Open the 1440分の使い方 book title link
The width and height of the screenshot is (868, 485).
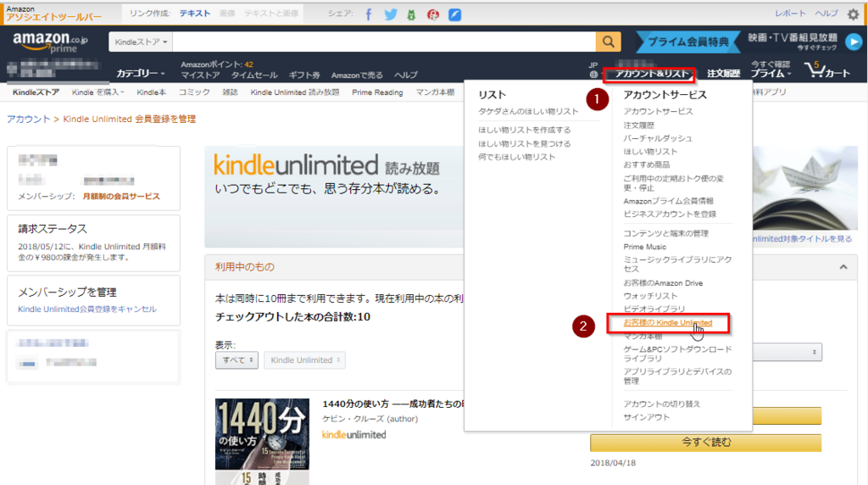click(x=393, y=404)
